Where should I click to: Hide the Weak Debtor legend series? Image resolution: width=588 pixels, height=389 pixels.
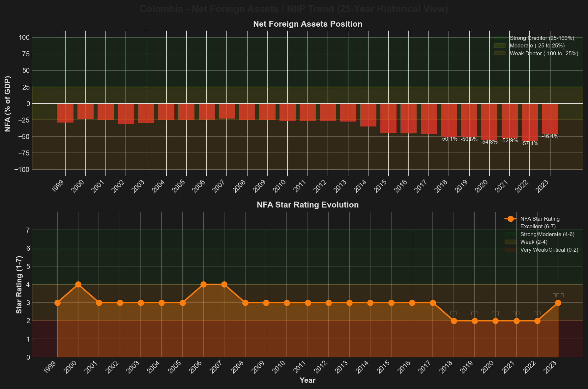pyautogui.click(x=544, y=54)
